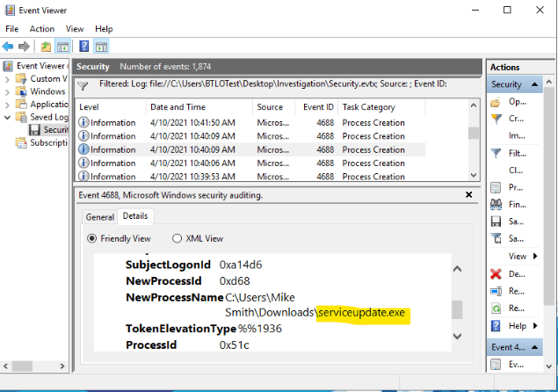This screenshot has width=558, height=392.
Task: Click Open Saved Log folder icon in Actions
Action: pyautogui.click(x=497, y=102)
